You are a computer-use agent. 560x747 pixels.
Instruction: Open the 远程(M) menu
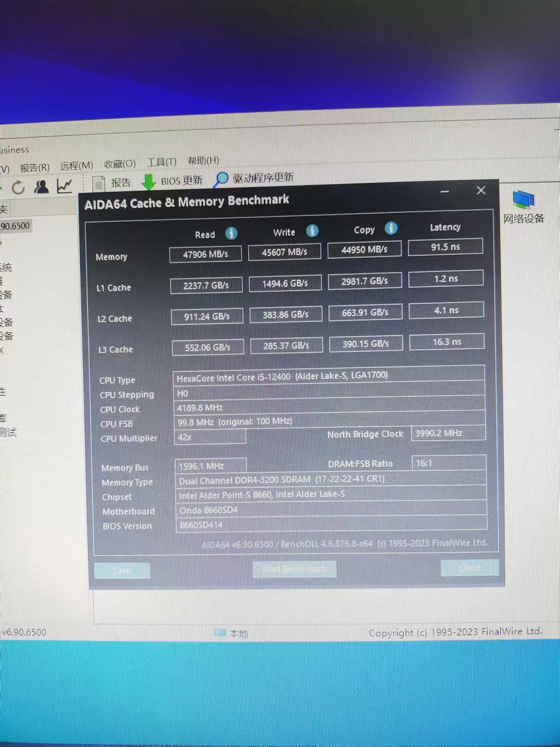77,166
